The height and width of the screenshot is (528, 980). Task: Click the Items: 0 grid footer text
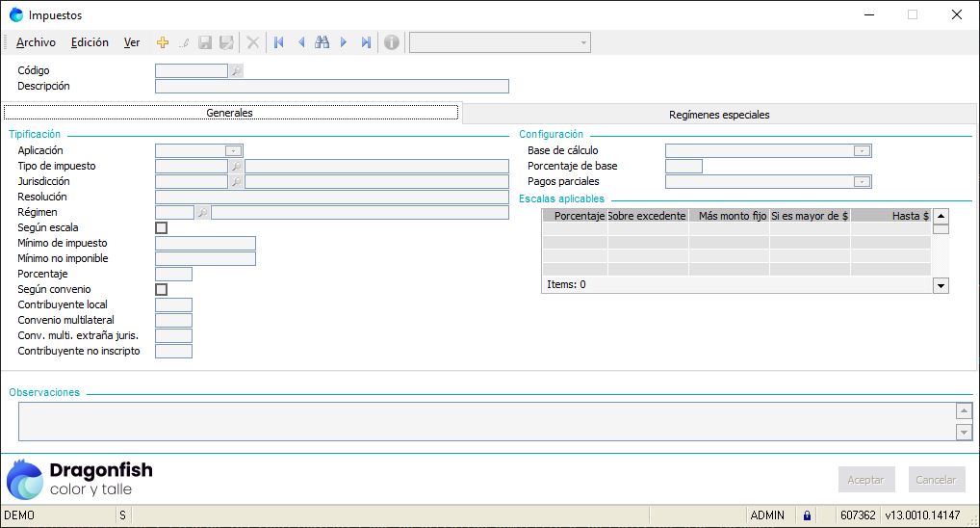click(566, 284)
